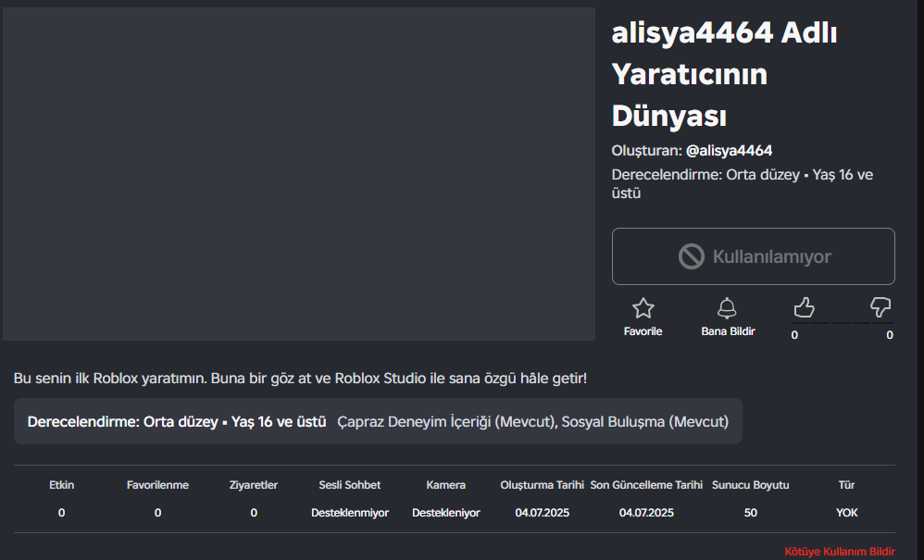Click the Bana Bildir bell icon
This screenshot has height=560, width=924.
727,308
